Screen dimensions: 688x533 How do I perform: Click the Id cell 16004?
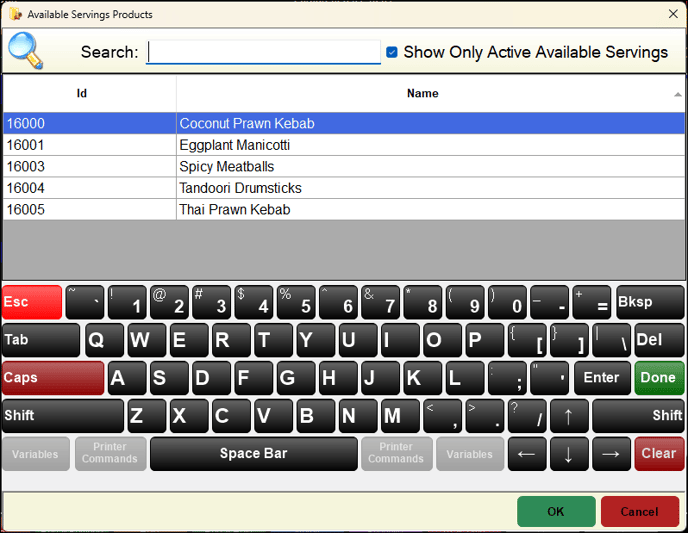point(90,188)
